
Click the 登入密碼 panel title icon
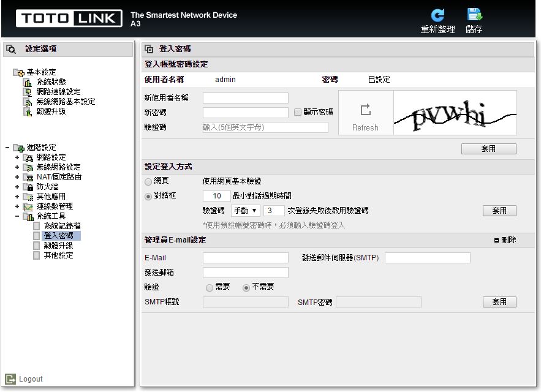click(149, 49)
